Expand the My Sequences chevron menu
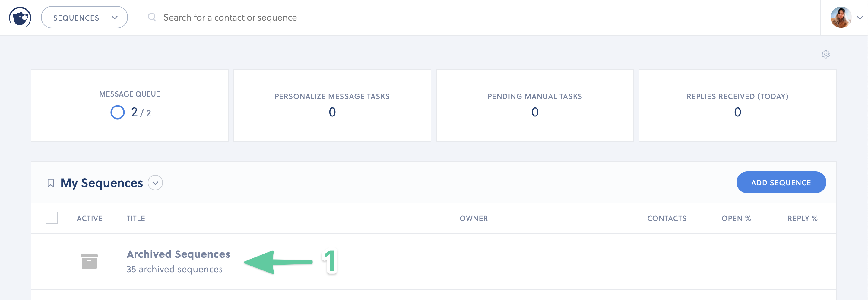This screenshot has width=868, height=300. tap(155, 182)
